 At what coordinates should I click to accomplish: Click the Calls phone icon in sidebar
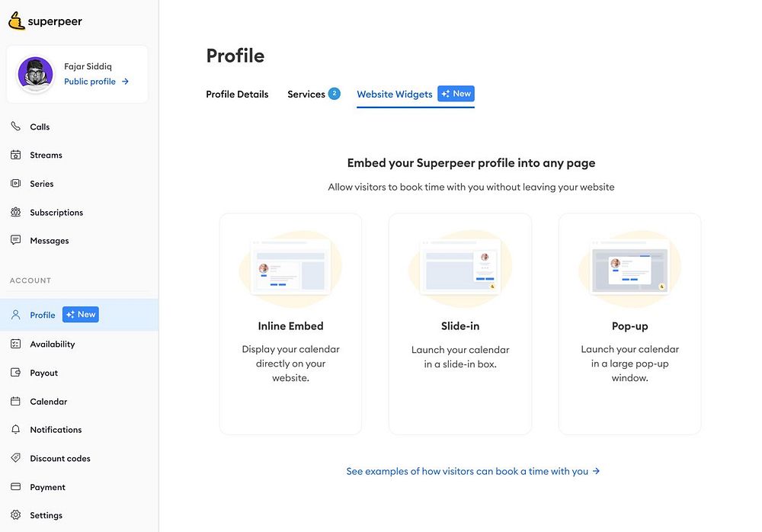click(16, 127)
